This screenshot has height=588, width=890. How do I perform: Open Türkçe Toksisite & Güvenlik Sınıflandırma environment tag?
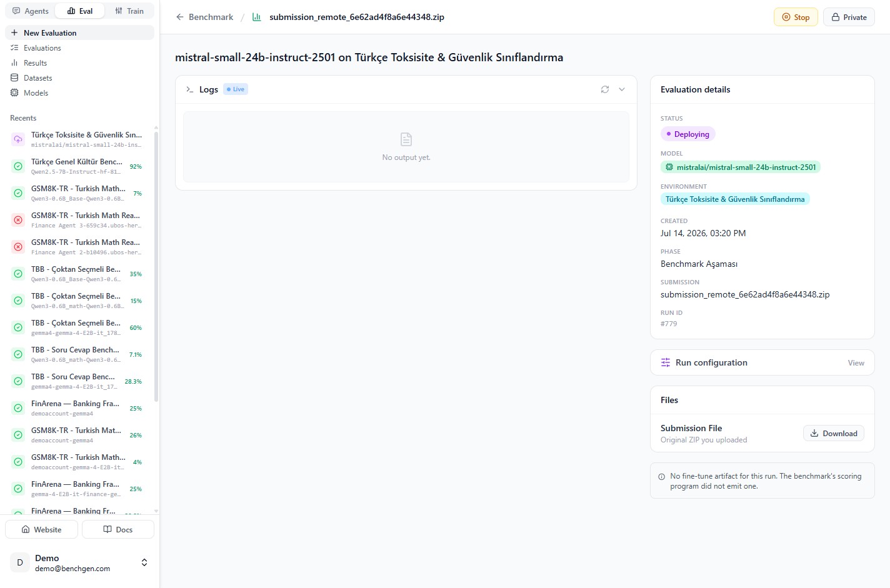point(735,199)
